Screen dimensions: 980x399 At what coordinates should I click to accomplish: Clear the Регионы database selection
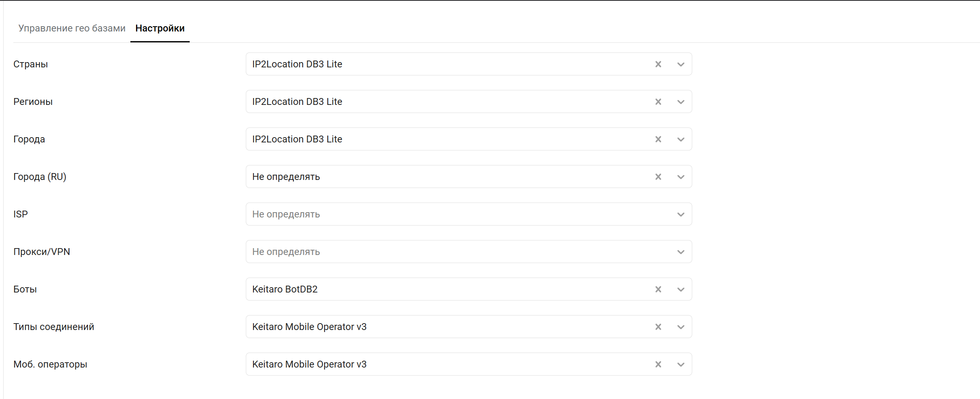[658, 102]
